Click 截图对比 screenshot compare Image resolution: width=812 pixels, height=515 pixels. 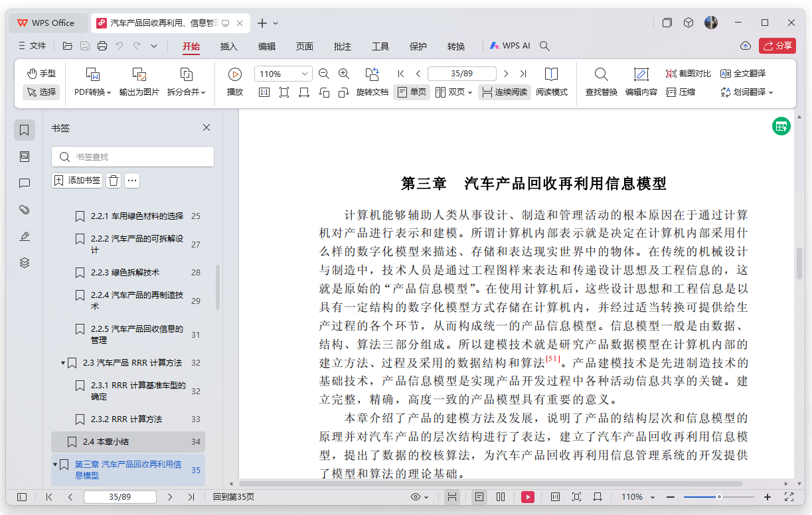689,74
